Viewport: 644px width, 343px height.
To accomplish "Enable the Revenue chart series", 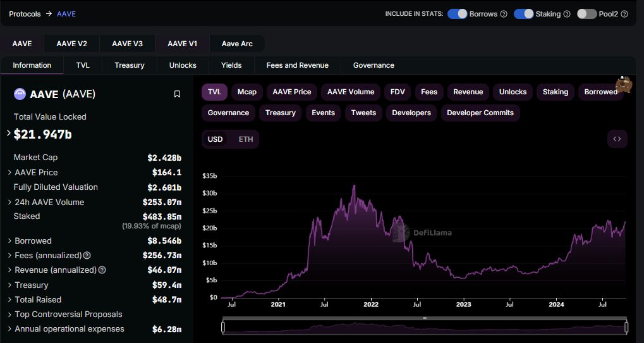I will [x=468, y=92].
